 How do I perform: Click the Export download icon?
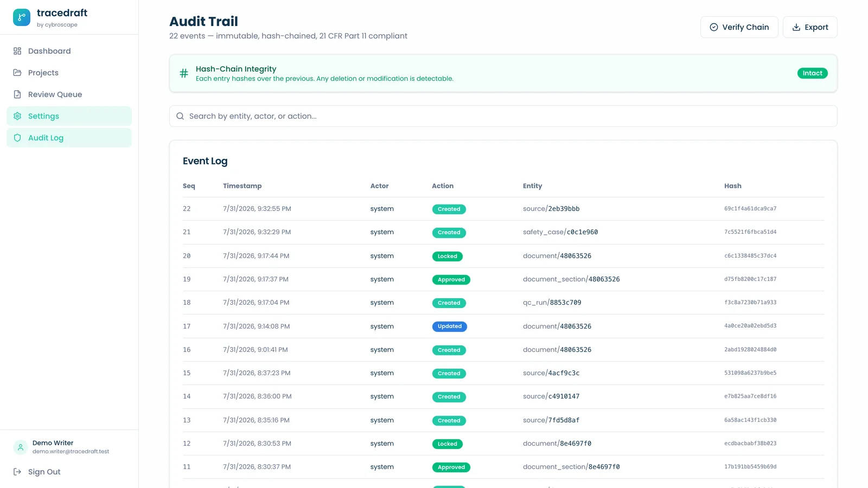796,27
